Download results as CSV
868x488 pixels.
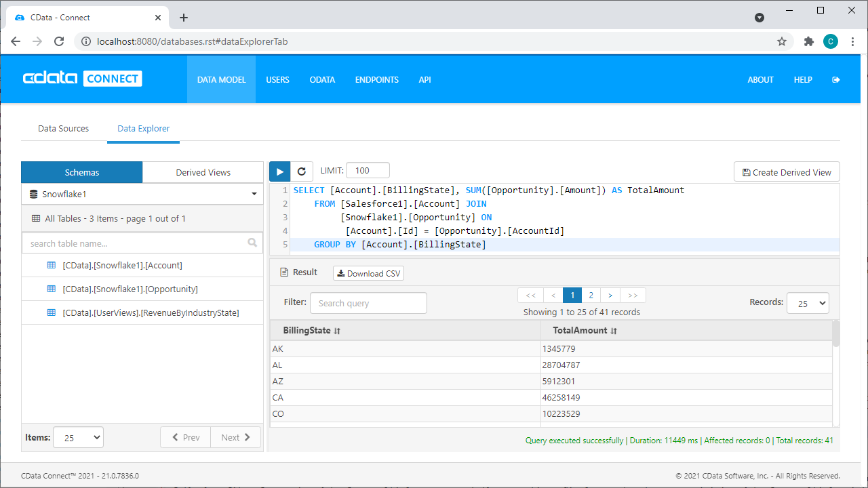coord(368,274)
